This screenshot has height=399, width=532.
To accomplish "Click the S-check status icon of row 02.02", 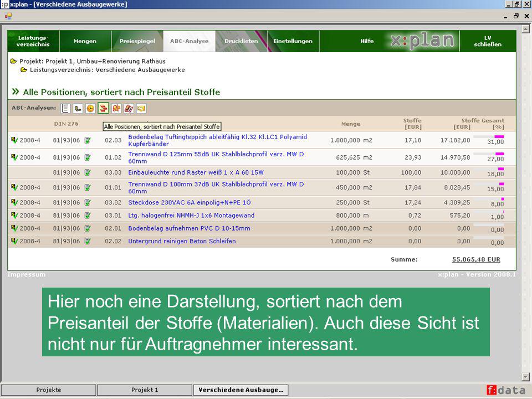I will pos(14,241).
